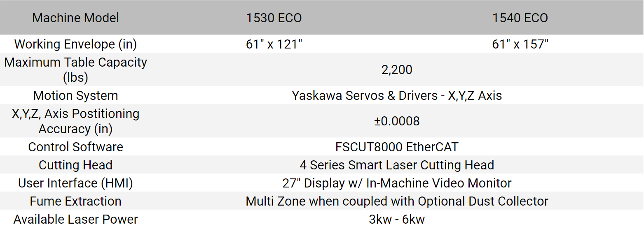Click the Axis Positioning Accuracy label
The image size is (644, 229).
click(76, 121)
